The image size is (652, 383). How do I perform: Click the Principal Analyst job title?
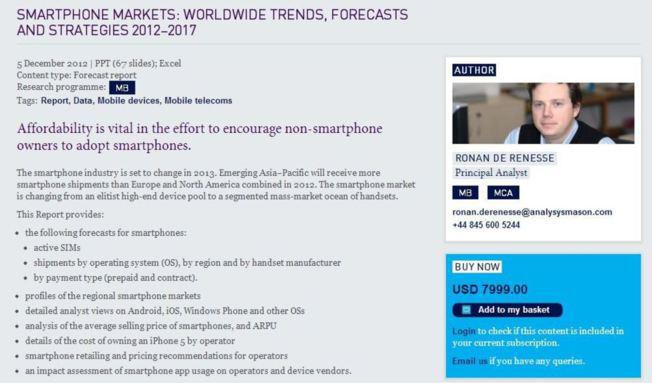[x=491, y=173]
